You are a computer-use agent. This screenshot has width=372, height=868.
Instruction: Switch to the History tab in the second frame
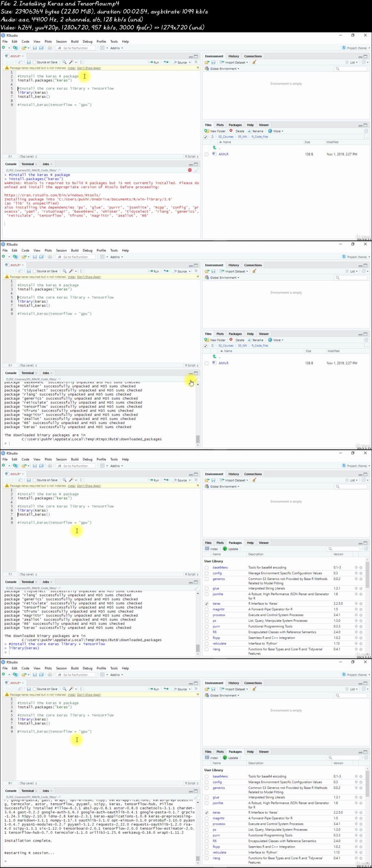click(234, 265)
